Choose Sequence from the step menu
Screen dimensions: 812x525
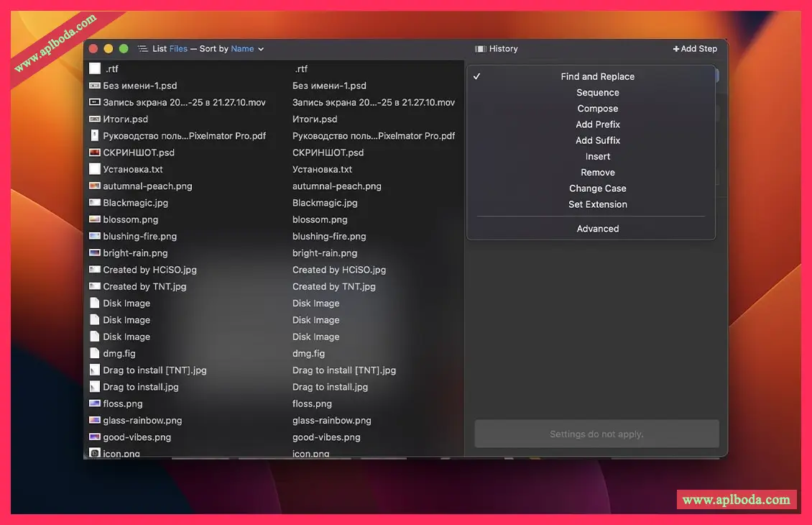(x=597, y=93)
